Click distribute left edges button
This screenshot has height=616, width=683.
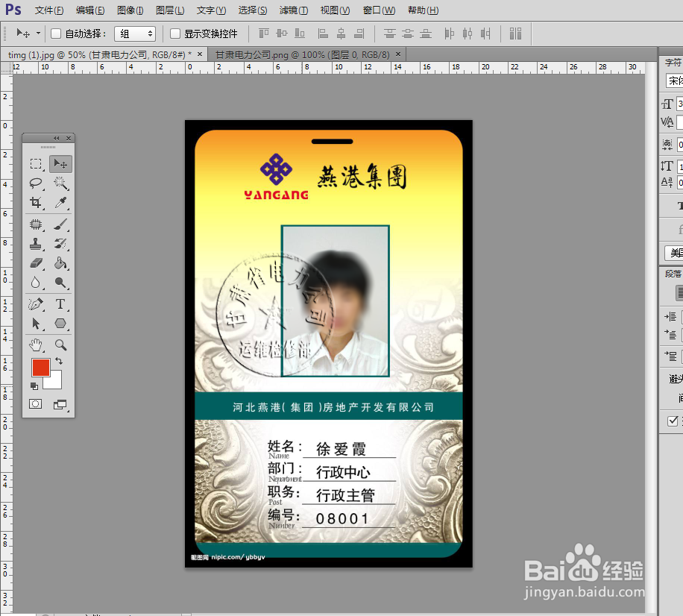tap(449, 34)
